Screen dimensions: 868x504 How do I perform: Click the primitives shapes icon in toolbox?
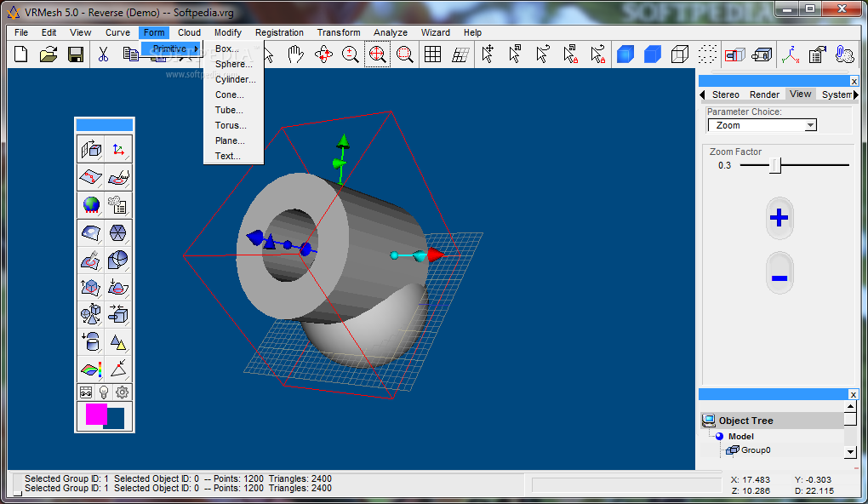point(91,315)
